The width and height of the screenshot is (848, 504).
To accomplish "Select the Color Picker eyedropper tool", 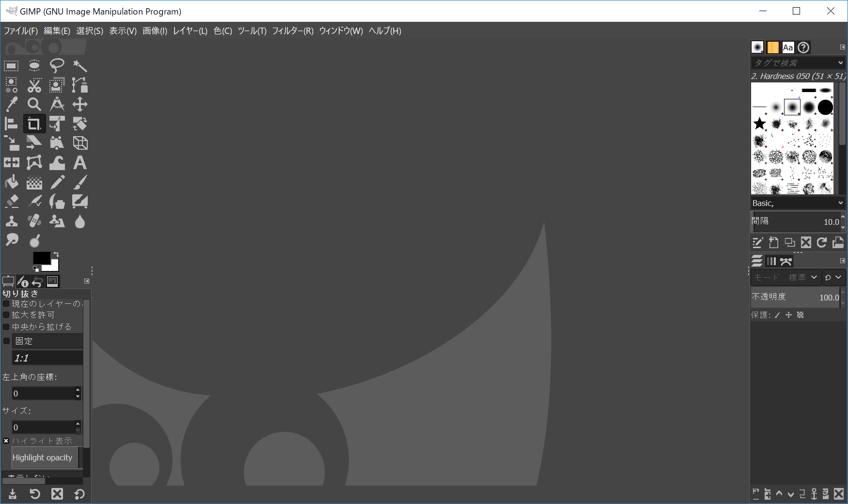I will point(12,104).
